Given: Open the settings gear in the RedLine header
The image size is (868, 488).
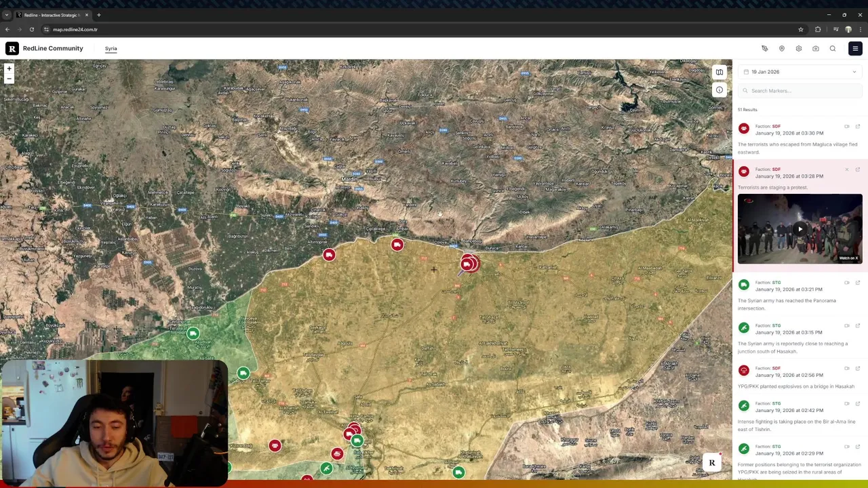Looking at the screenshot, I should point(799,49).
